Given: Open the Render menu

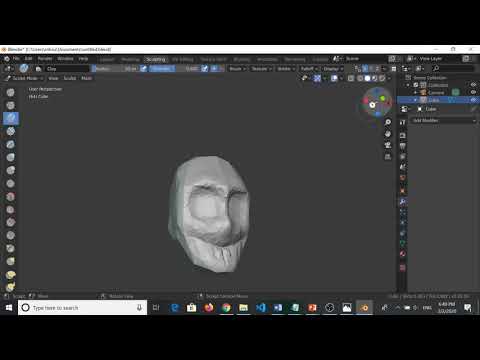Looking at the screenshot, I should (x=45, y=59).
